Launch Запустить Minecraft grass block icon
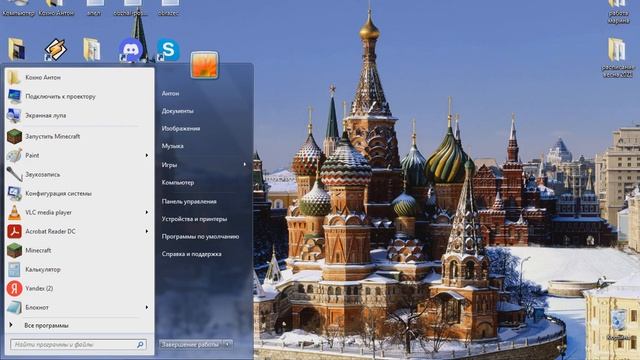The width and height of the screenshot is (640, 360). 14,136
